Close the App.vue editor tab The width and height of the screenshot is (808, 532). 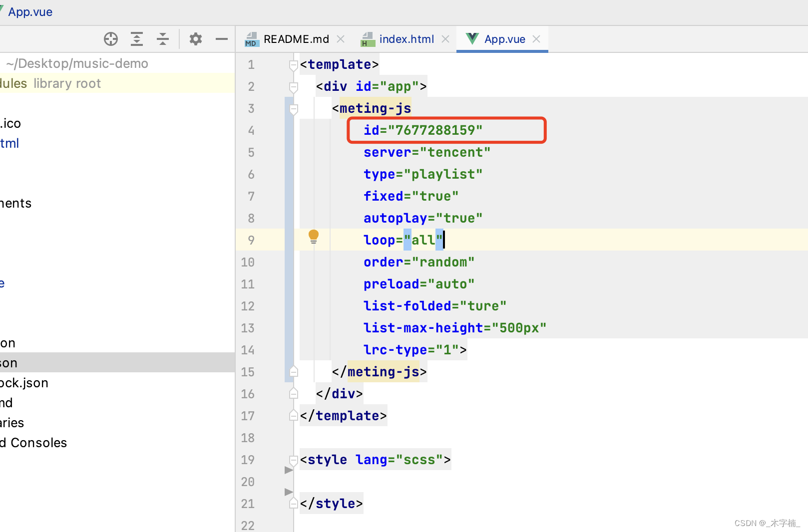point(536,39)
